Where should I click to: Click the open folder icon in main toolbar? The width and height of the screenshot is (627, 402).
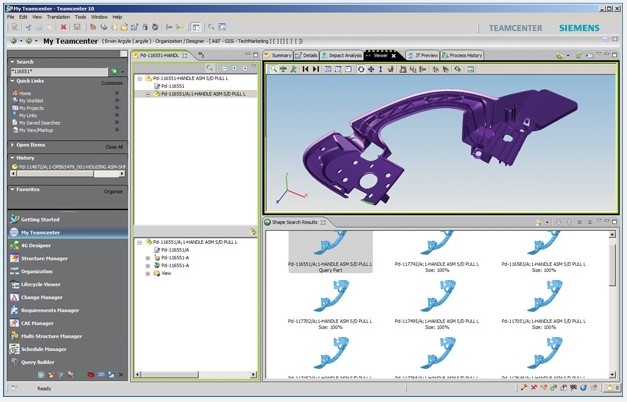(124, 27)
